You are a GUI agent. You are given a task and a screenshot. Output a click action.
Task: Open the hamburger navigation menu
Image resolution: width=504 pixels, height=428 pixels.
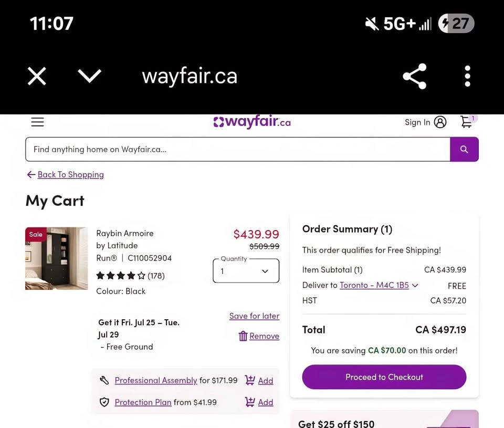(37, 122)
